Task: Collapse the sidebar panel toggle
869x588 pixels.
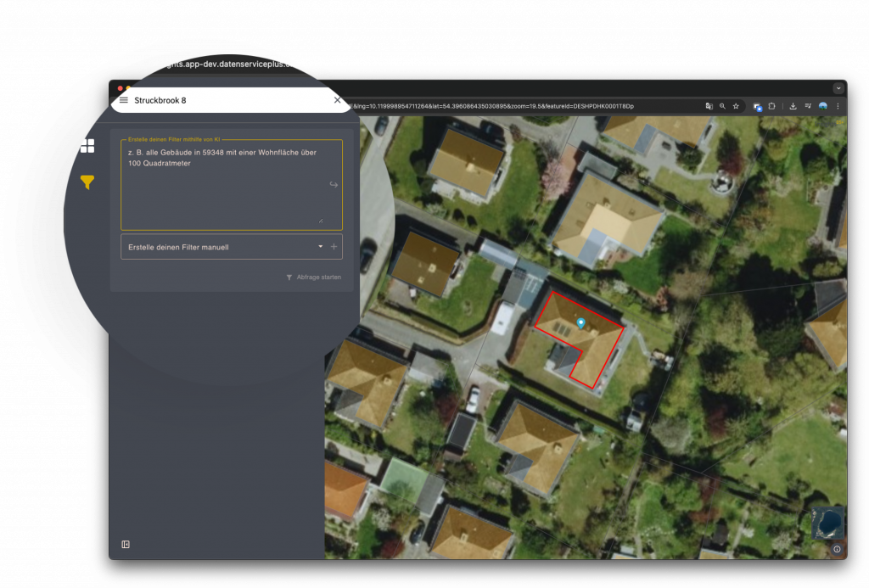Action: click(126, 545)
